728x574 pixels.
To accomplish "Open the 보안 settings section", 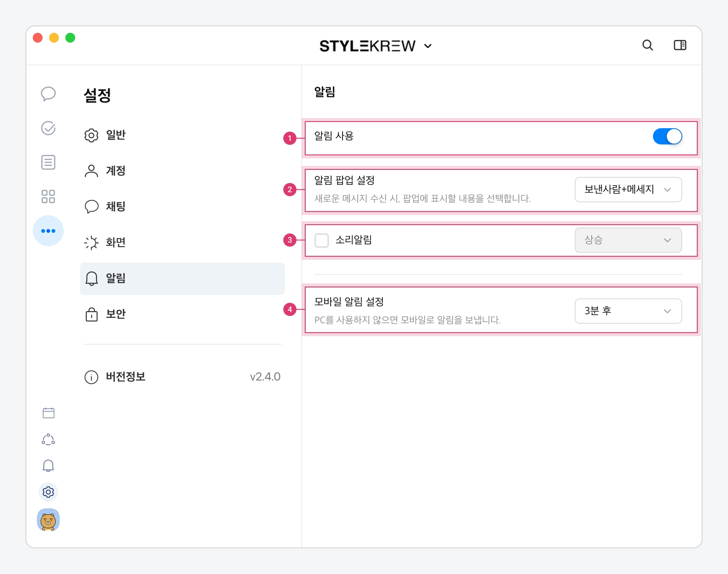I will click(116, 314).
